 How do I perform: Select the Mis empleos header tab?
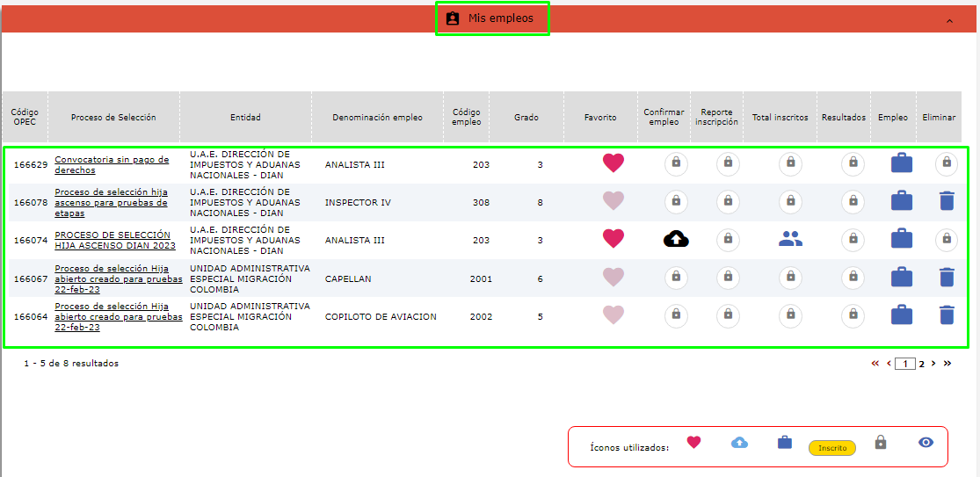point(491,18)
